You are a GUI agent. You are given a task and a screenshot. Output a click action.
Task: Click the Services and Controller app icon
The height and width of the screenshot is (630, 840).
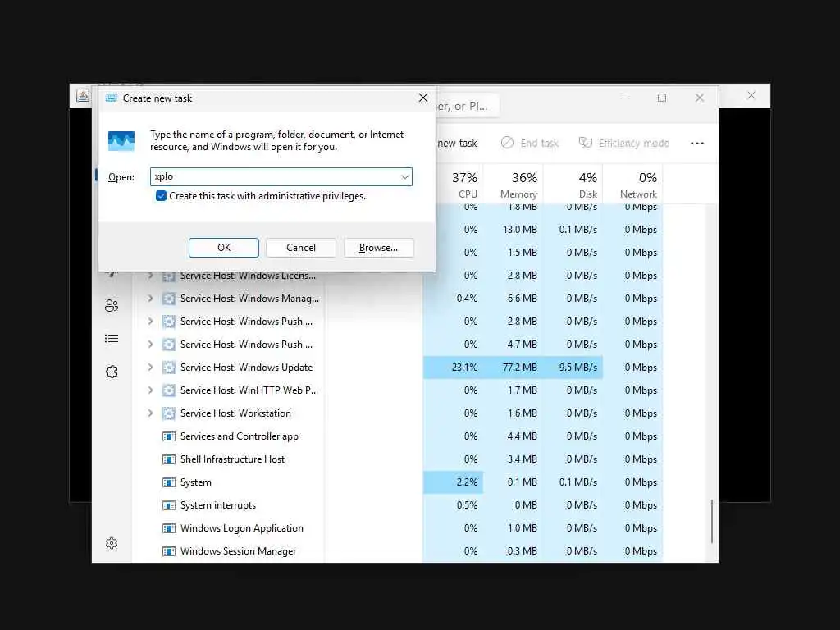(169, 436)
